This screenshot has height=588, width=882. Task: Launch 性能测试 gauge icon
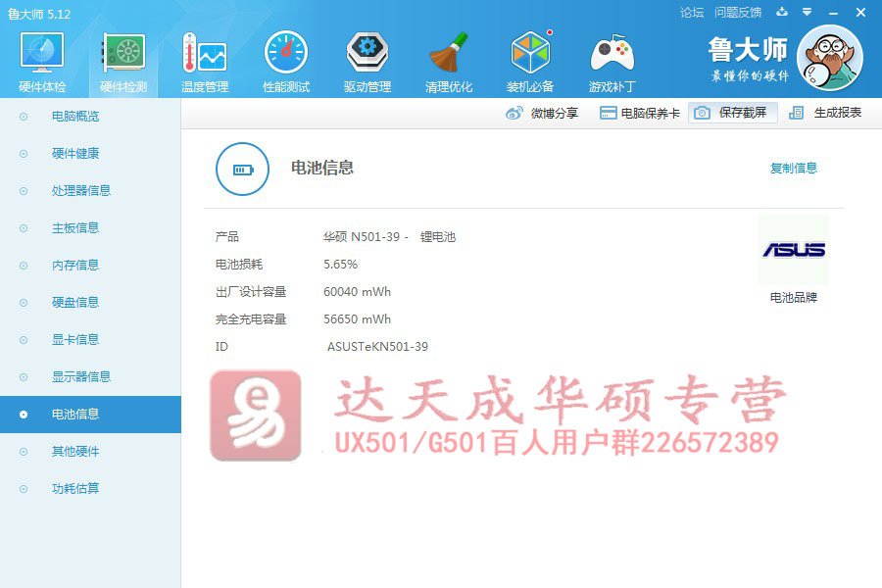[x=286, y=53]
